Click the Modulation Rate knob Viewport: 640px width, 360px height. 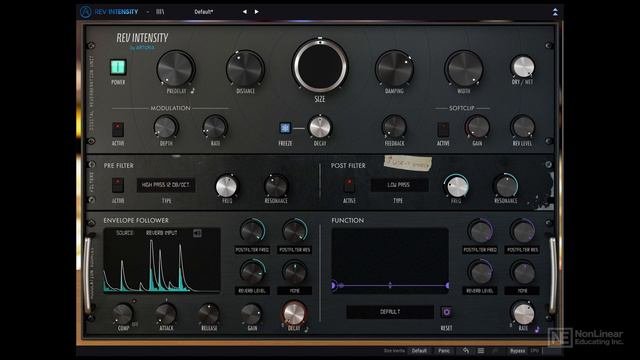(215, 127)
